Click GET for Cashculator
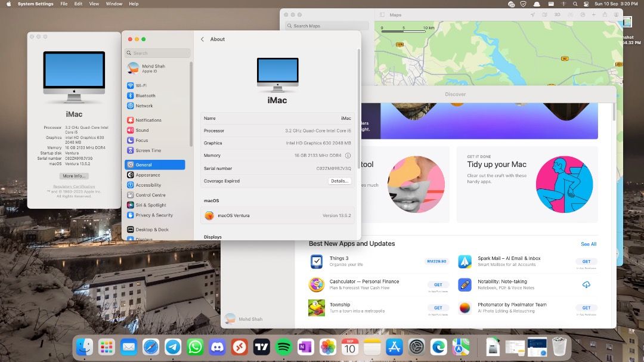644x362 pixels. click(438, 284)
